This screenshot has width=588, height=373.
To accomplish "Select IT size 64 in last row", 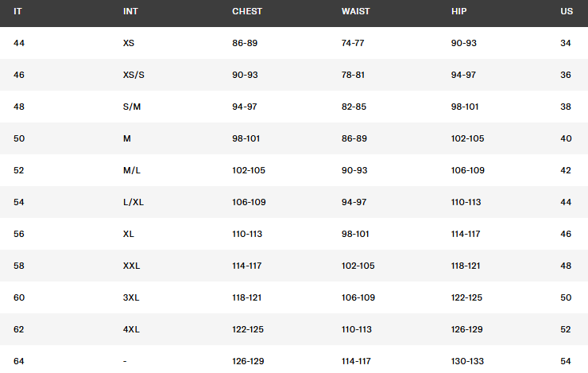I will click(19, 361).
